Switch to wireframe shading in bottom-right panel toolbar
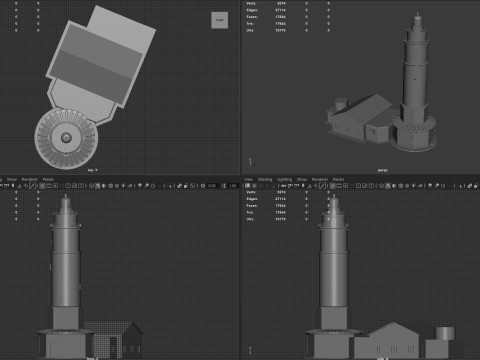 [x=381, y=186]
